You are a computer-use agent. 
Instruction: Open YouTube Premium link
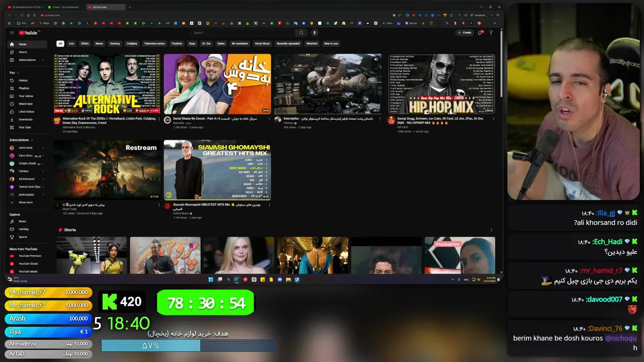click(27, 256)
